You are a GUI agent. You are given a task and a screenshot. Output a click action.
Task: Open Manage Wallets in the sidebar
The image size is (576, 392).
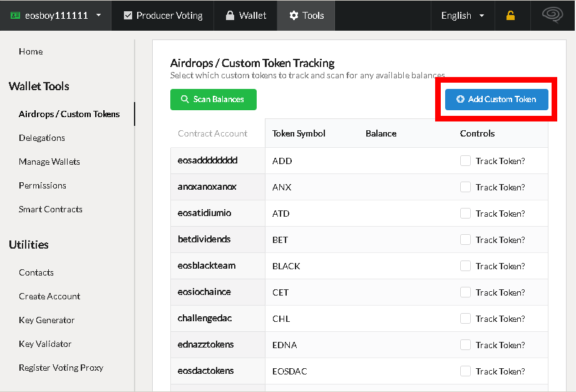pos(49,162)
